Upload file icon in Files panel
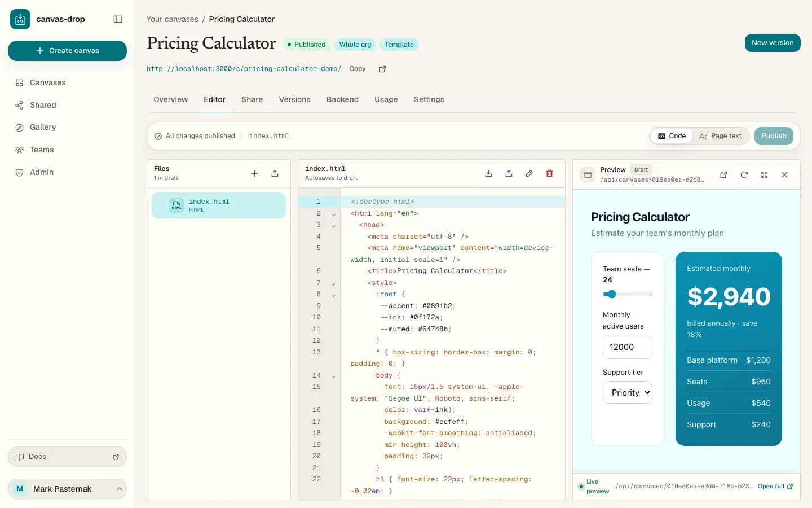 [x=275, y=174]
